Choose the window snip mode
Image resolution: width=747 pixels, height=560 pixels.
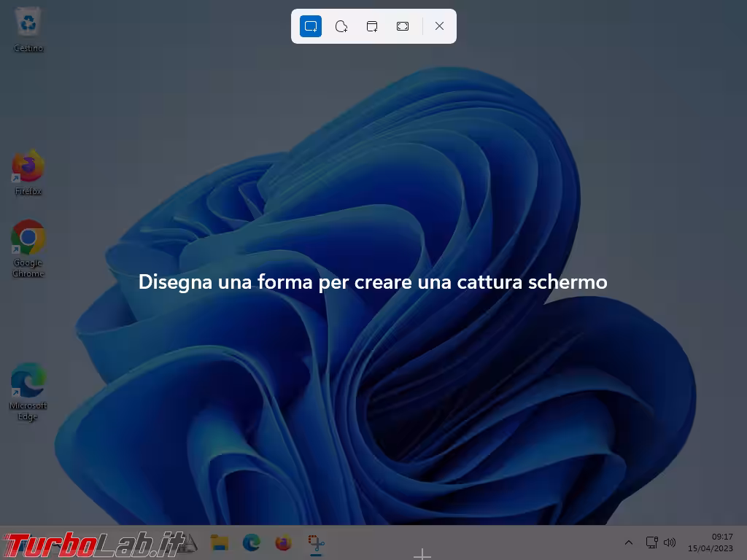point(372,26)
